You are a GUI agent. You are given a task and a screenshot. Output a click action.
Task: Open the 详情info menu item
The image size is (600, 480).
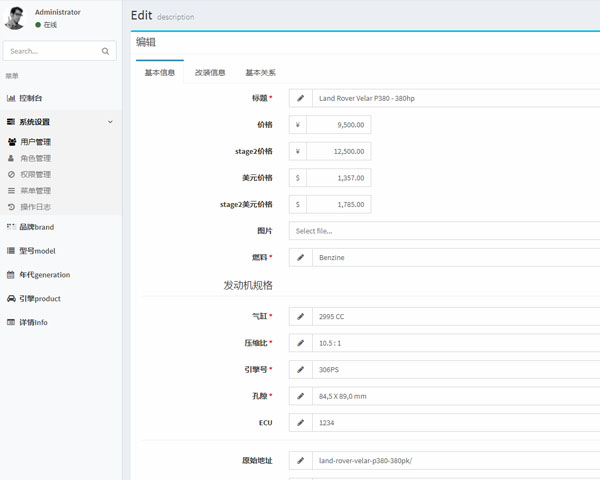point(33,322)
